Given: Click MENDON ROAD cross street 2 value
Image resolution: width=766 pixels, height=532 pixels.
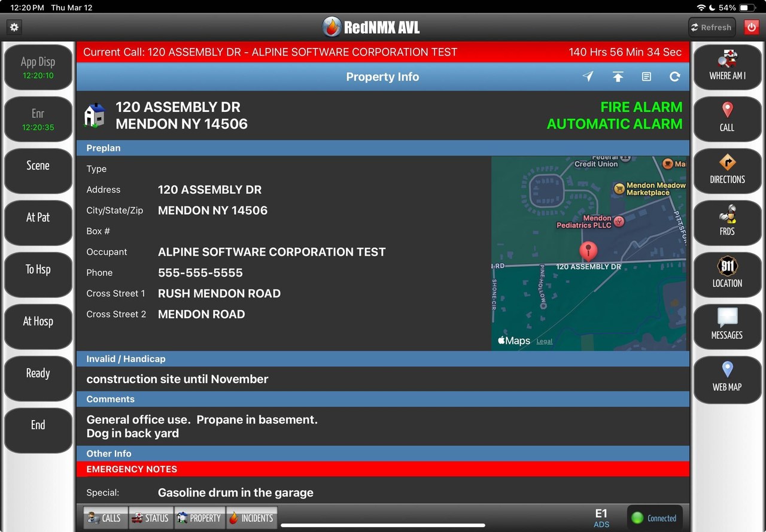Looking at the screenshot, I should coord(201,314).
